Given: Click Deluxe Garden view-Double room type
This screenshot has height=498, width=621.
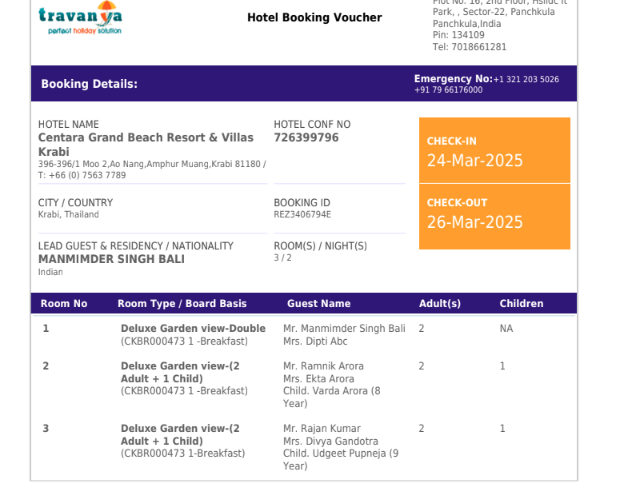Looking at the screenshot, I should click(x=193, y=328).
